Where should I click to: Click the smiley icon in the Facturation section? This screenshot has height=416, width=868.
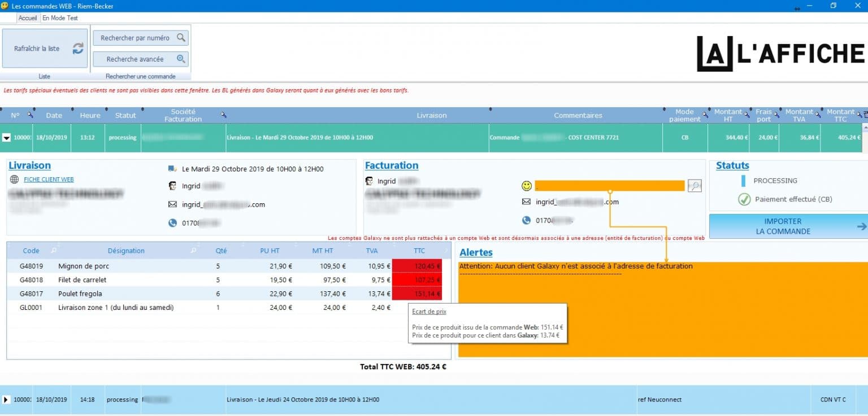[527, 185]
